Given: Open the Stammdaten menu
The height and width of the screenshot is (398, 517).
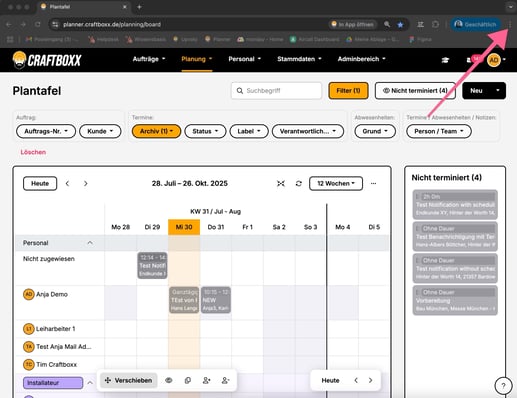Looking at the screenshot, I should [x=299, y=59].
